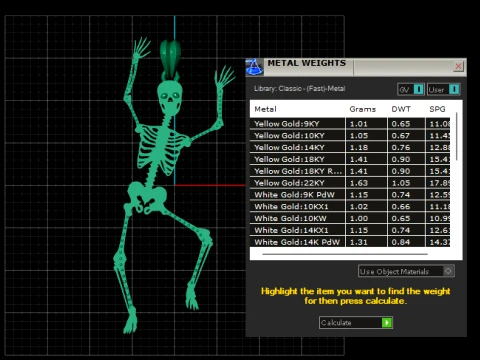480x360 pixels.
Task: Click the 1.01 grams value for 9KY
Action: tap(359, 124)
